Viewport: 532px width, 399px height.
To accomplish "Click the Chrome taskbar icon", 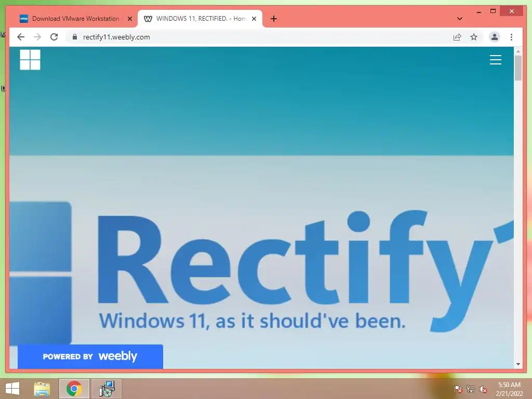I will pos(74,389).
